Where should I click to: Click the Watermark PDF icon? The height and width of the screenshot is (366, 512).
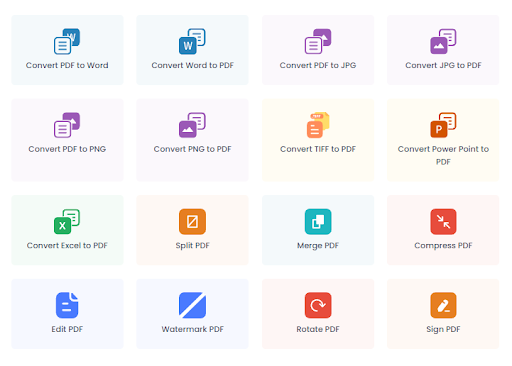(x=192, y=305)
